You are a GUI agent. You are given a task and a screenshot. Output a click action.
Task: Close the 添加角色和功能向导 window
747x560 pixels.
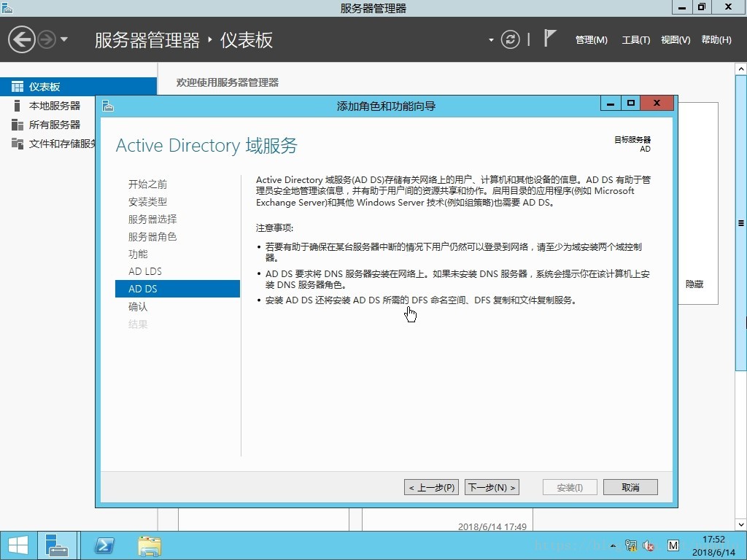click(657, 104)
